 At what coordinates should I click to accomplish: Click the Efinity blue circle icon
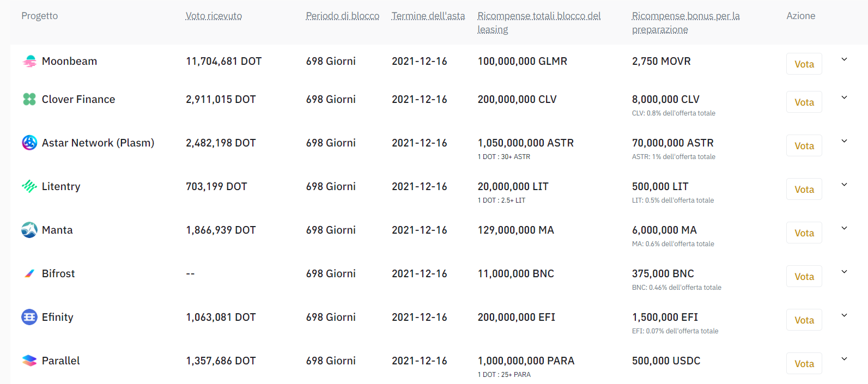(29, 317)
